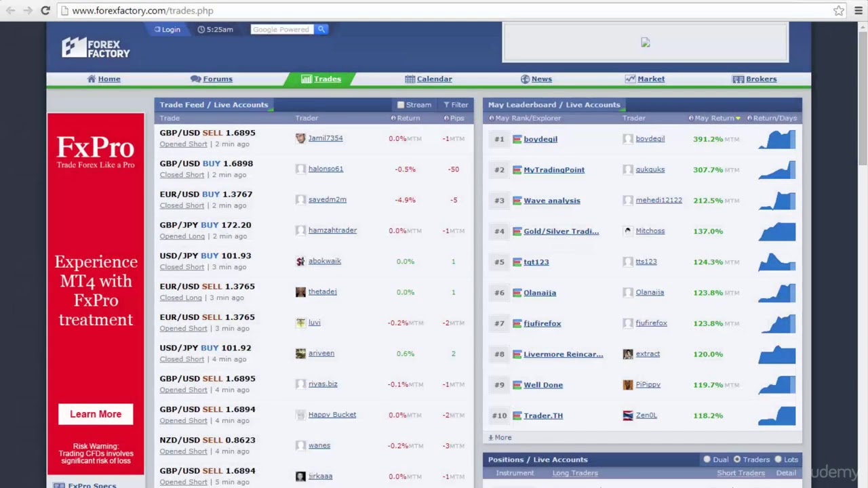
Task: Open the Forums tab
Action: (x=212, y=79)
